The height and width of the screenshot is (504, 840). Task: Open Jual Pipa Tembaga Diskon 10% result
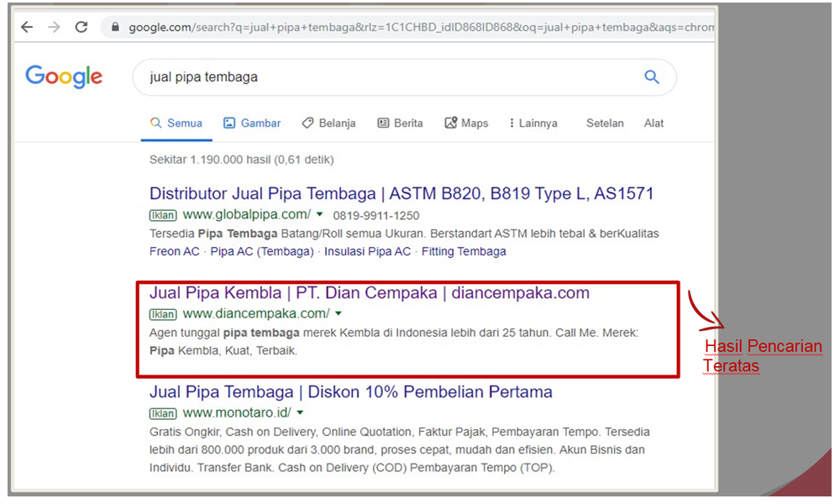(351, 392)
